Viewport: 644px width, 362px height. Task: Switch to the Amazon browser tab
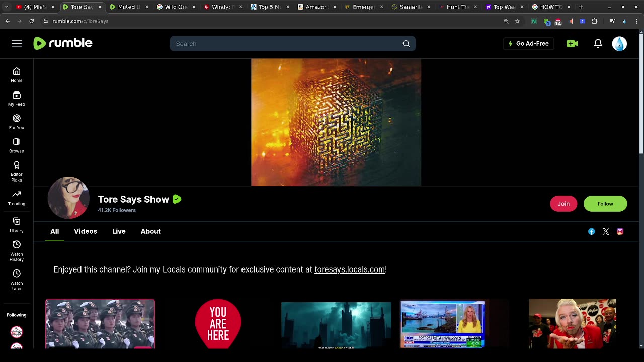tap(317, 7)
